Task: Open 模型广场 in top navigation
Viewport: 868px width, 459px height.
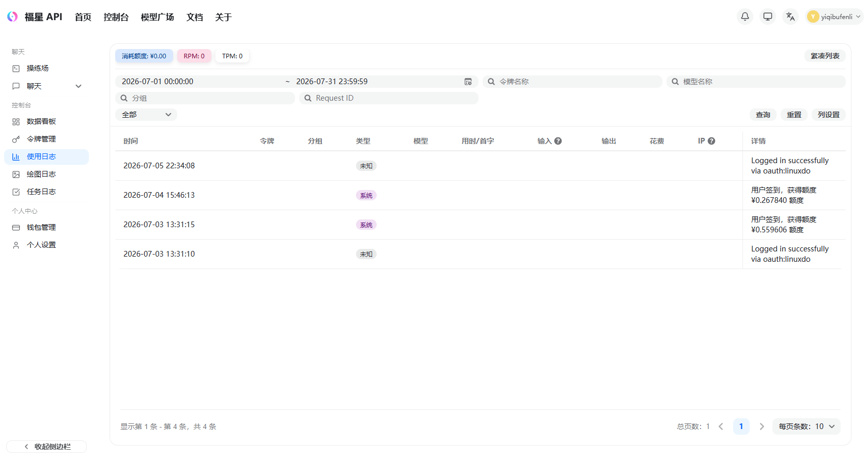Action: [x=158, y=17]
